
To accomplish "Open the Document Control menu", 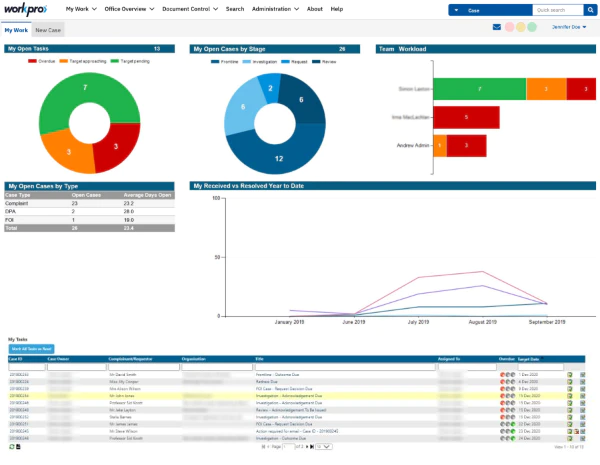I will (190, 9).
